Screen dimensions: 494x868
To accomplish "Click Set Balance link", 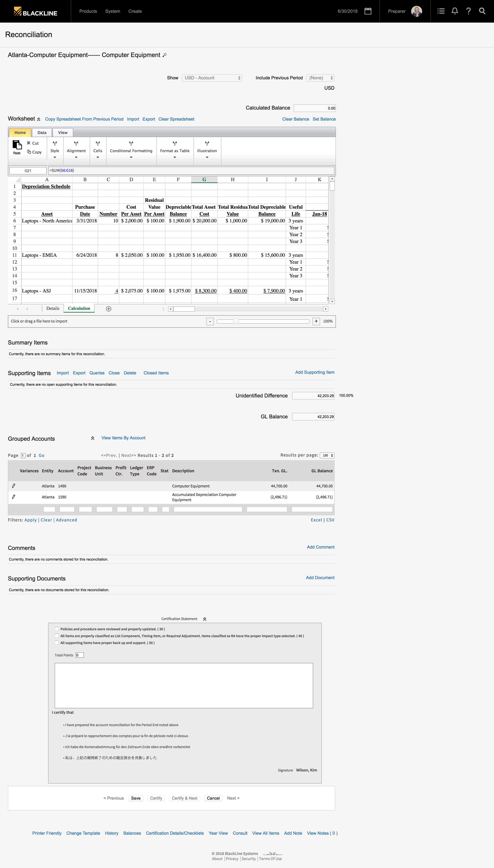I will click(x=324, y=119).
